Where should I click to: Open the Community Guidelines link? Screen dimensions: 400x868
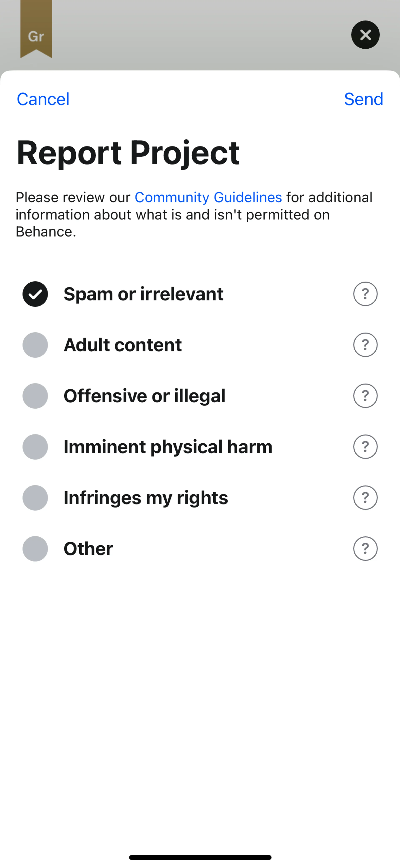click(x=208, y=198)
